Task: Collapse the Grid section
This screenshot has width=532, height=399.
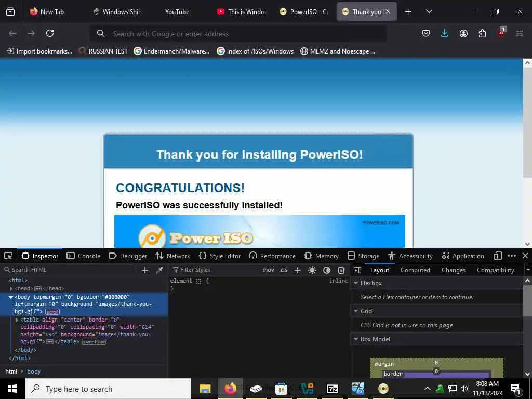Action: click(x=356, y=311)
